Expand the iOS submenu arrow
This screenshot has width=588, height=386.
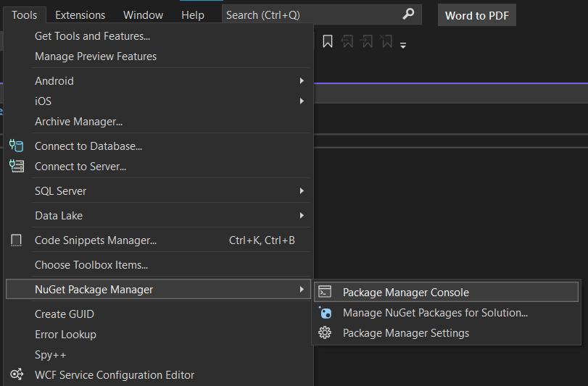(302, 101)
